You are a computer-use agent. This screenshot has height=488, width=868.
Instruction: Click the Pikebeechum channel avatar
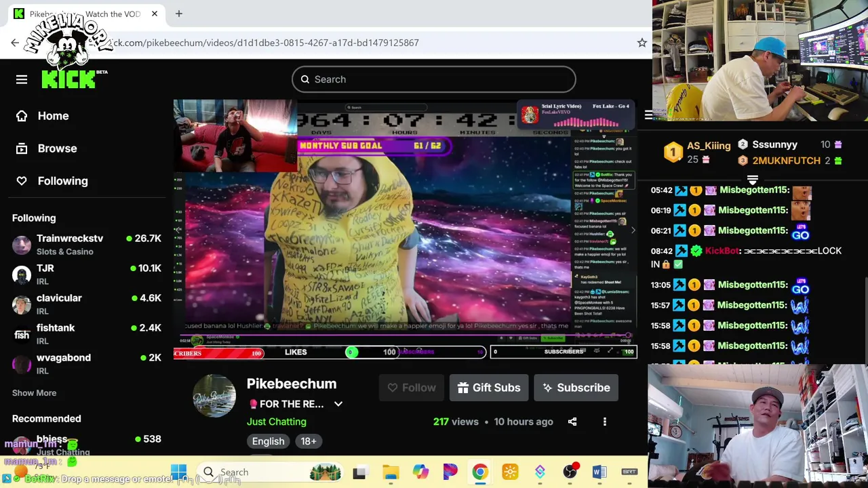pyautogui.click(x=214, y=396)
